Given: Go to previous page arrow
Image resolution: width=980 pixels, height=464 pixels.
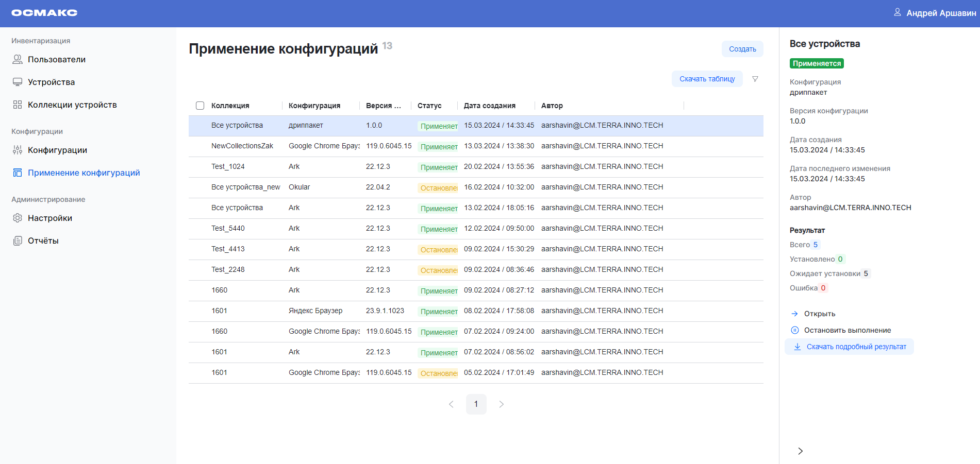Looking at the screenshot, I should click(451, 404).
